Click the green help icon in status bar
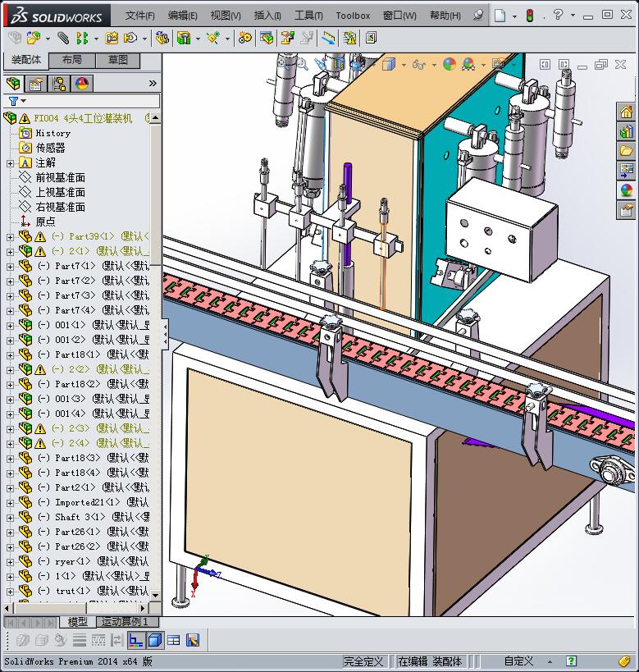 [571, 661]
